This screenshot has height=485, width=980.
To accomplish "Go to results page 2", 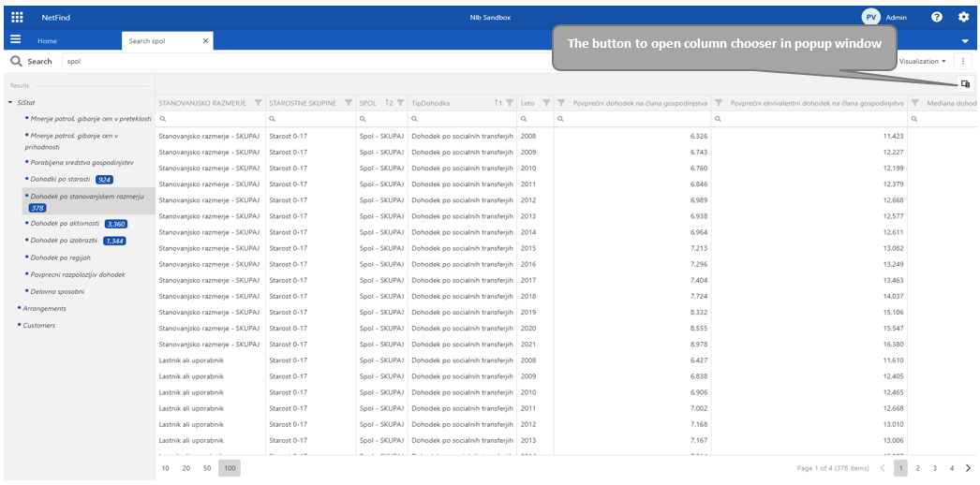I will [917, 468].
